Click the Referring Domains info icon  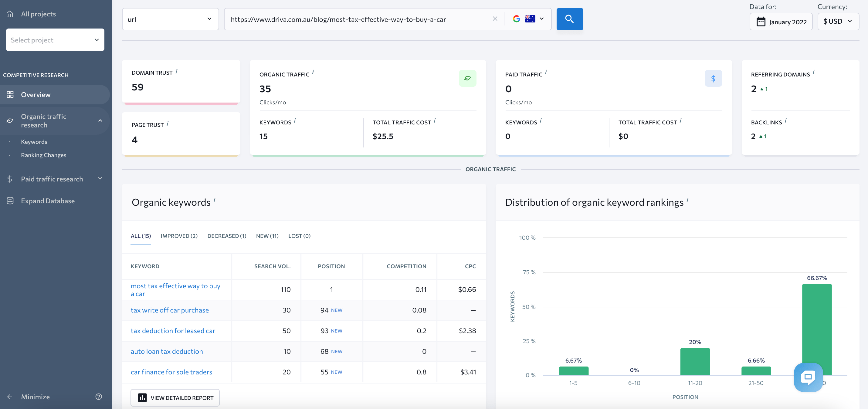pos(813,72)
